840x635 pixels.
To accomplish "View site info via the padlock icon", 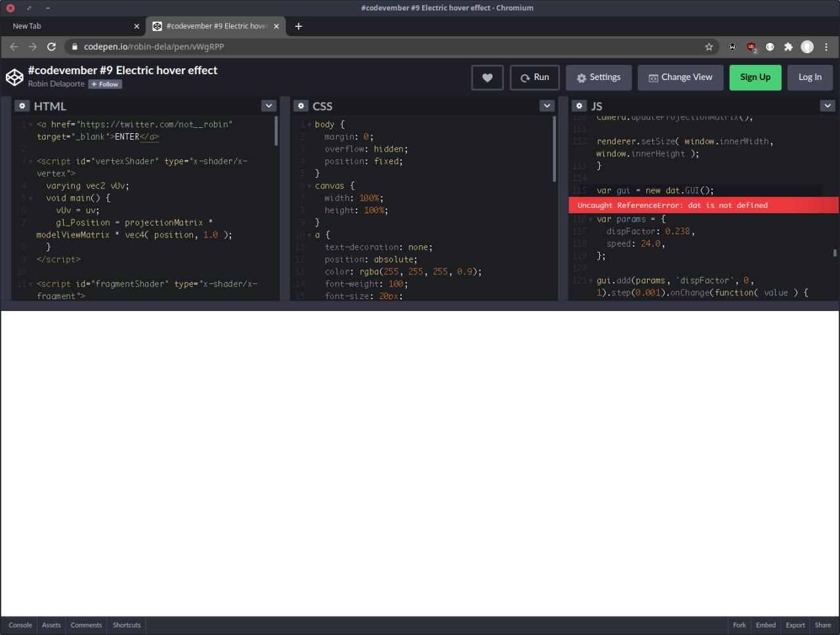I will [x=74, y=47].
